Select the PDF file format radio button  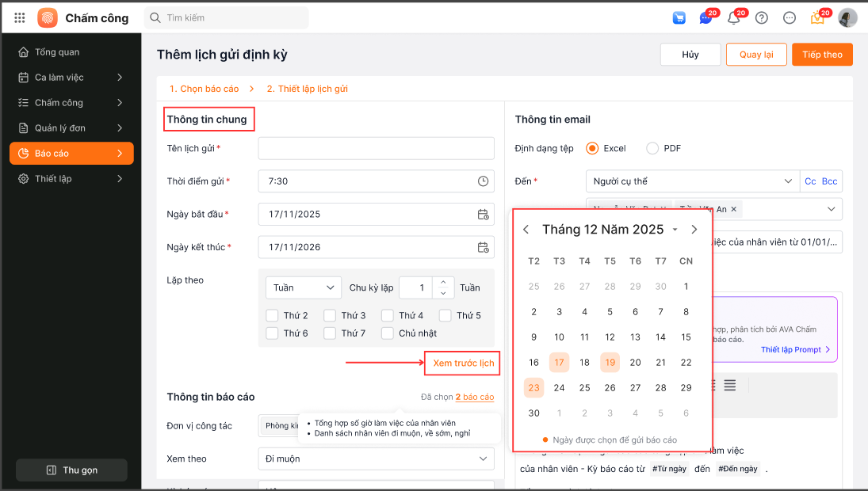[x=652, y=148]
